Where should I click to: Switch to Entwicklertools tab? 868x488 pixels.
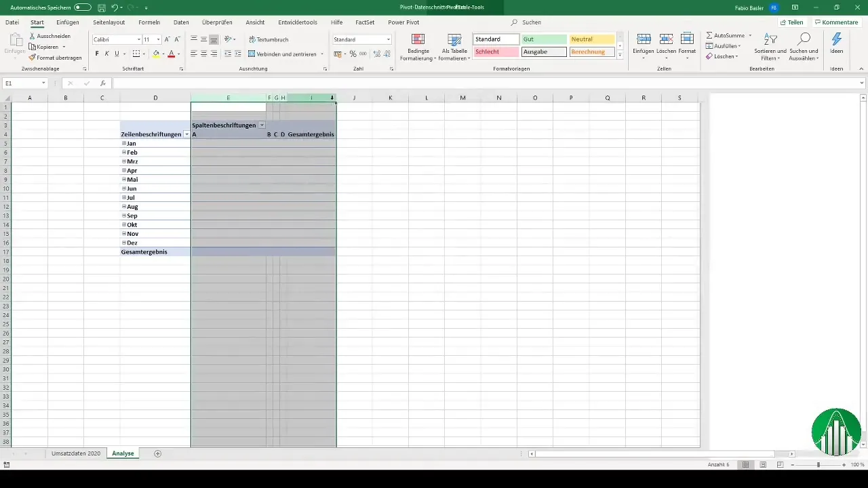point(297,22)
